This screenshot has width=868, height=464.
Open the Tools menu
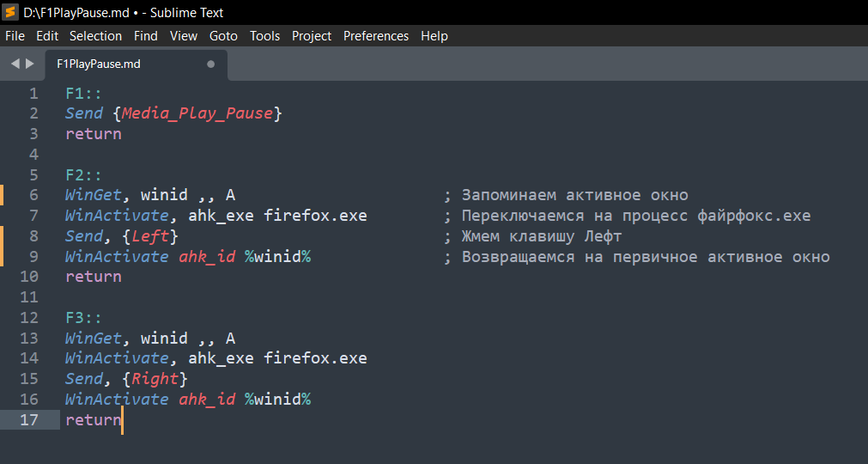[264, 36]
